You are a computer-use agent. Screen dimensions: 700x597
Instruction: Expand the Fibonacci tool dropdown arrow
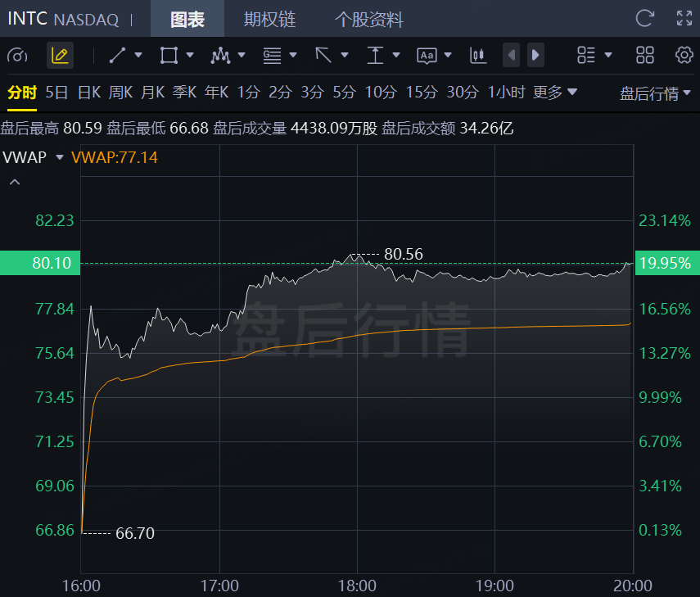tap(293, 55)
